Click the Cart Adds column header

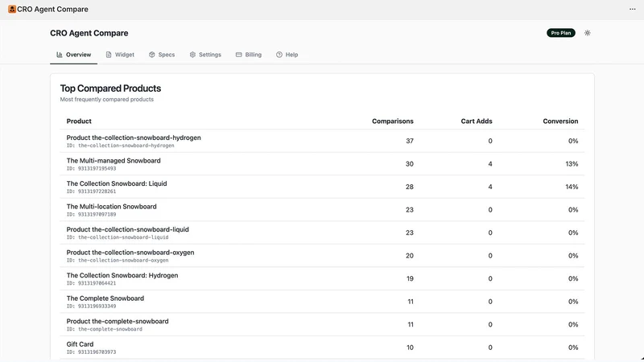[477, 121]
